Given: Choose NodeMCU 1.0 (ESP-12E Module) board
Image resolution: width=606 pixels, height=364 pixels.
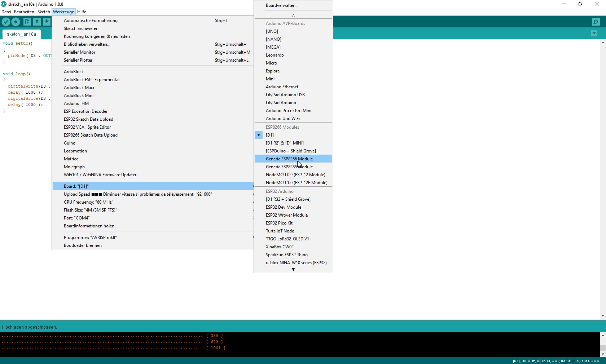Looking at the screenshot, I should click(296, 183).
